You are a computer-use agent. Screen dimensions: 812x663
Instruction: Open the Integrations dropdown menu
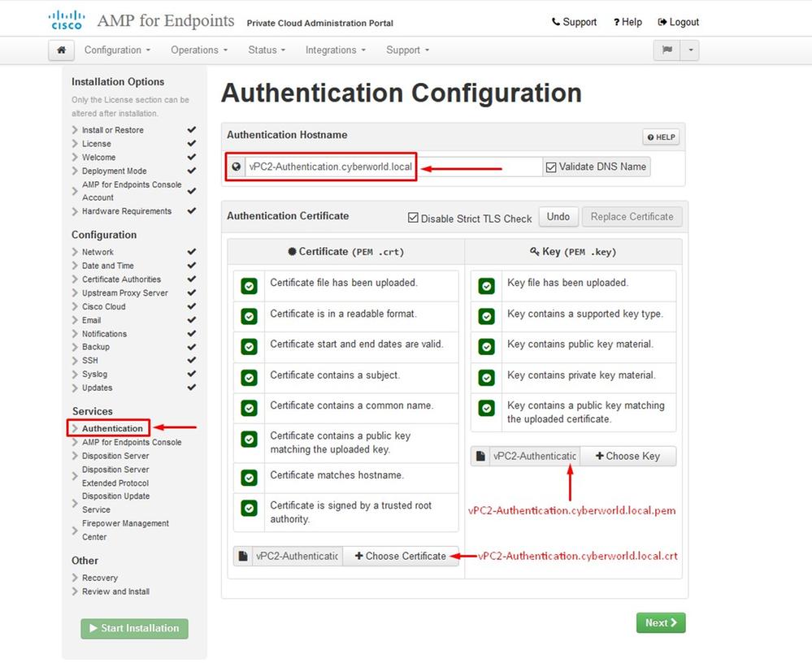click(x=336, y=50)
